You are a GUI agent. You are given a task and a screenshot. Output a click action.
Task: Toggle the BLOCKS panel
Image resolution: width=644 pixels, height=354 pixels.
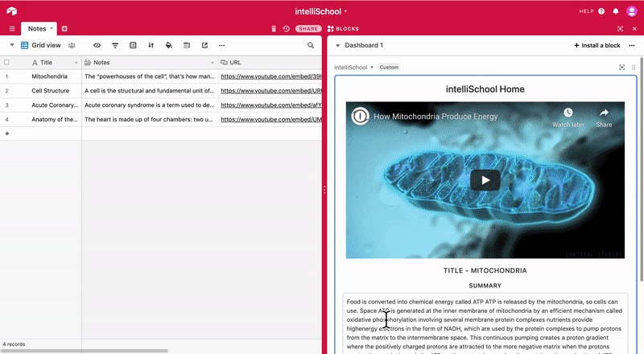343,29
